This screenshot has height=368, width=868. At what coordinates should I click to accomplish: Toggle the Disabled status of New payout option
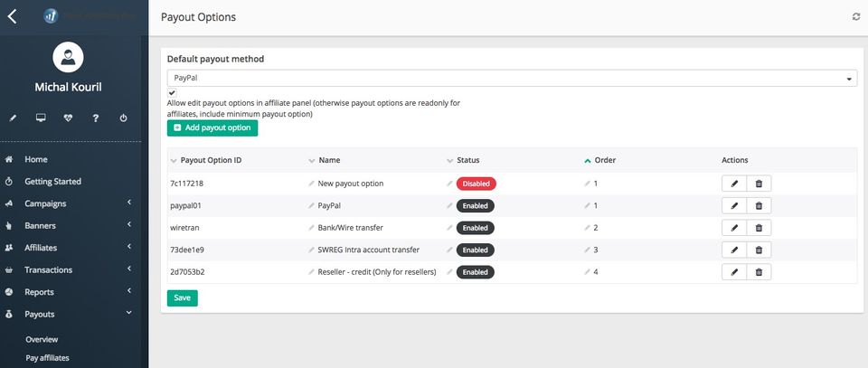[476, 184]
